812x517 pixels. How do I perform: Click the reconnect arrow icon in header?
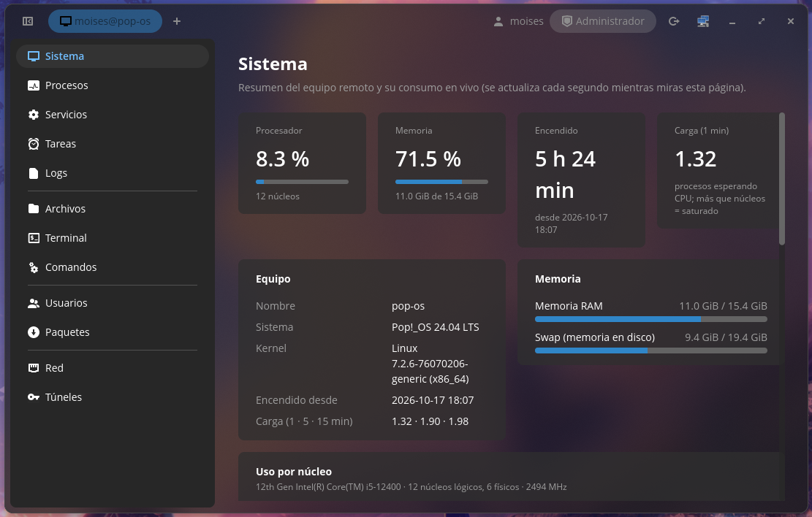[x=674, y=21]
